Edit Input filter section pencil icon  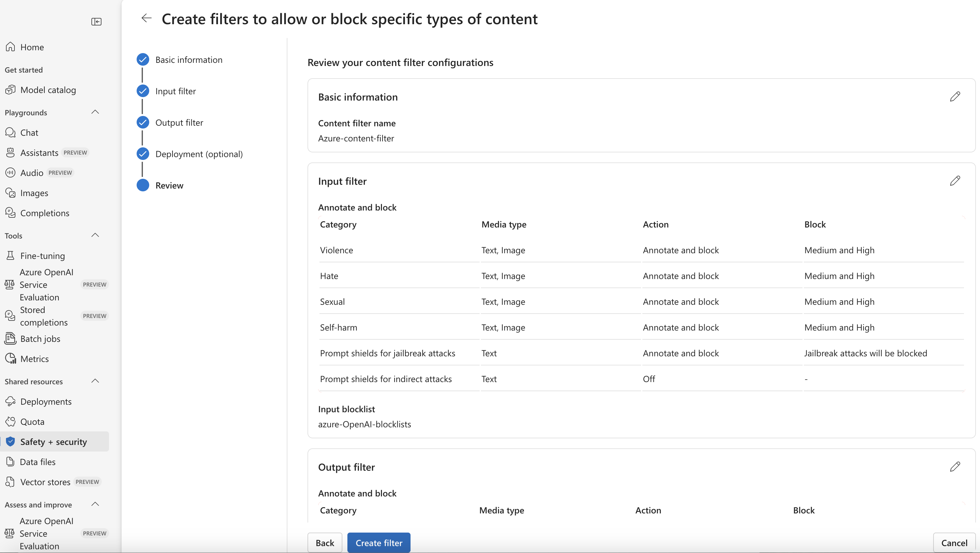[x=955, y=181]
